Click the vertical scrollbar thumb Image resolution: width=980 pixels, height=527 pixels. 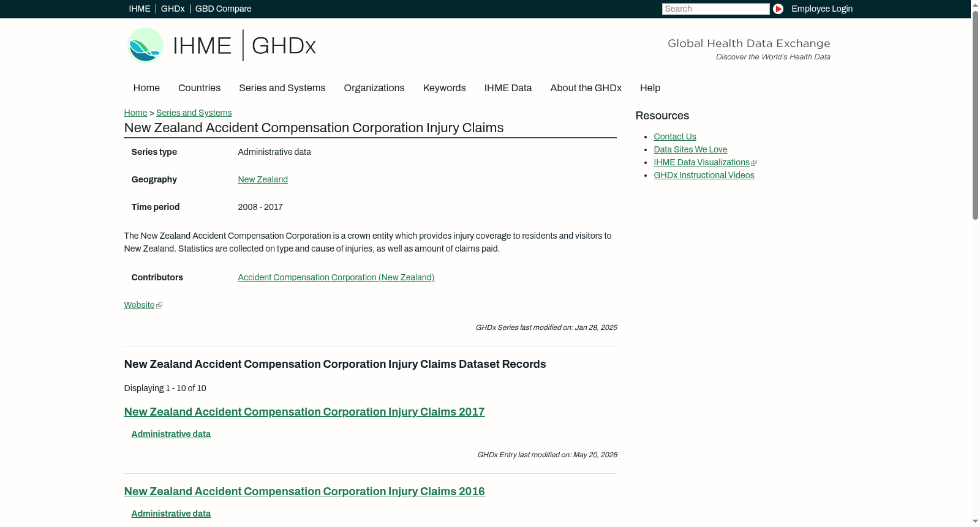pos(975,115)
